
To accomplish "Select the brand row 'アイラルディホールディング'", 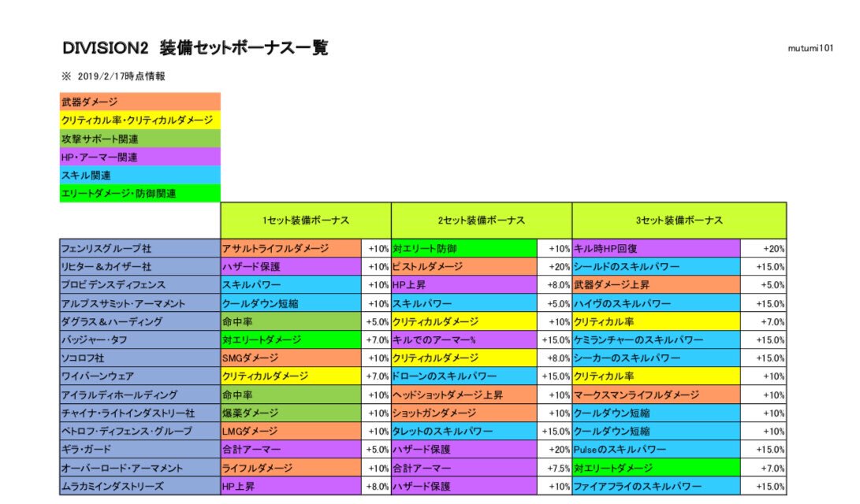I will pos(140,395).
